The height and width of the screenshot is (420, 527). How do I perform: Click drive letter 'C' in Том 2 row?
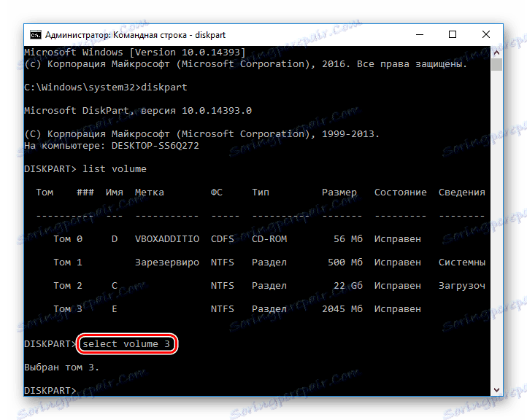point(115,286)
